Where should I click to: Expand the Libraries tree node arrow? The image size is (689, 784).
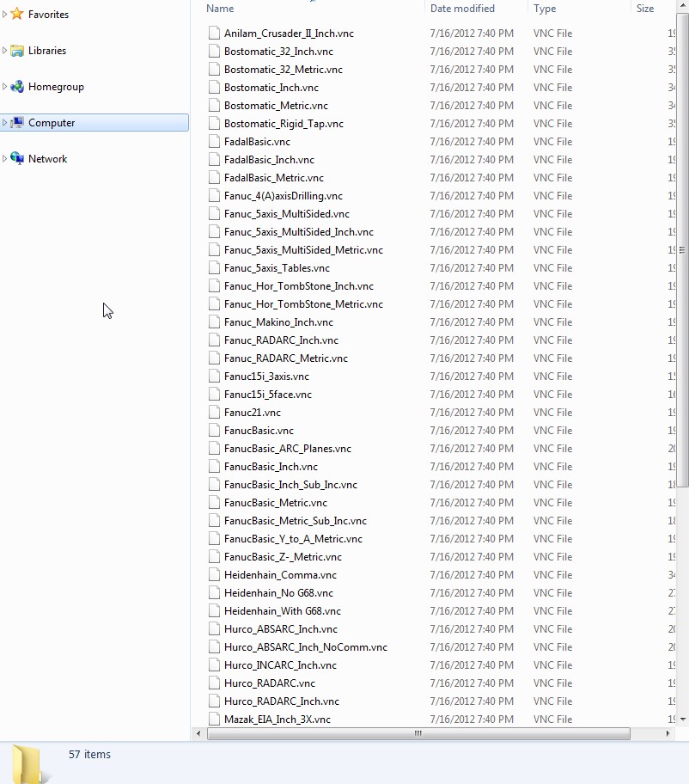coord(5,51)
